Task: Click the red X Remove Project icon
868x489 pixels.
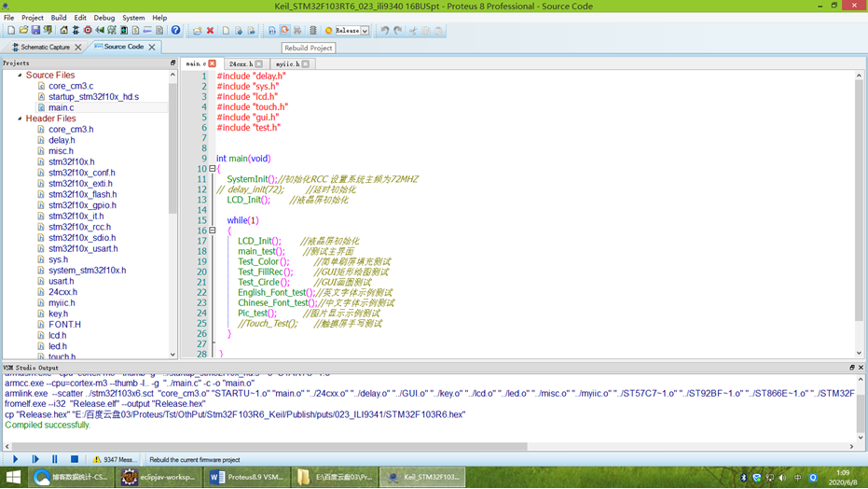Action: coord(211,31)
